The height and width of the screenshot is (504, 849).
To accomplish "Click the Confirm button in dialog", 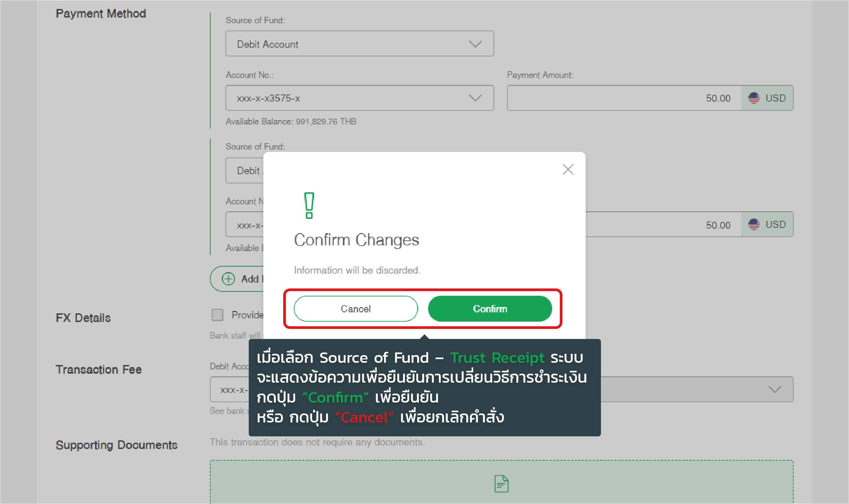I will coord(490,309).
